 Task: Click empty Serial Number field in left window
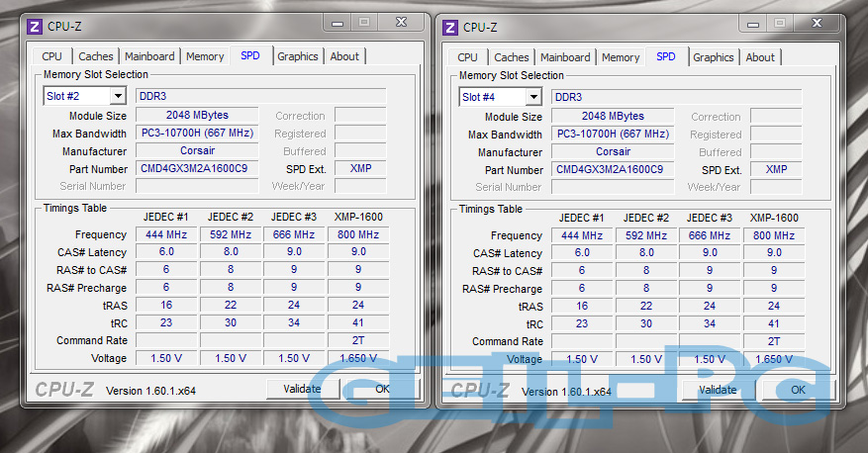[x=197, y=186]
